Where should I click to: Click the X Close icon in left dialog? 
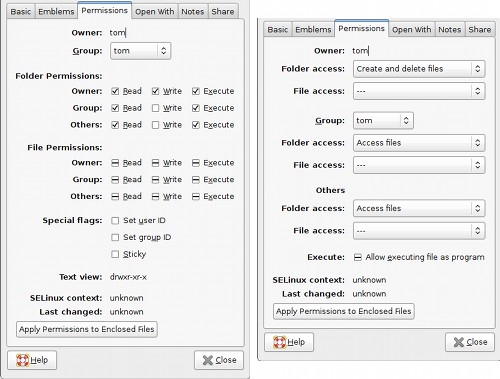pyautogui.click(x=208, y=360)
